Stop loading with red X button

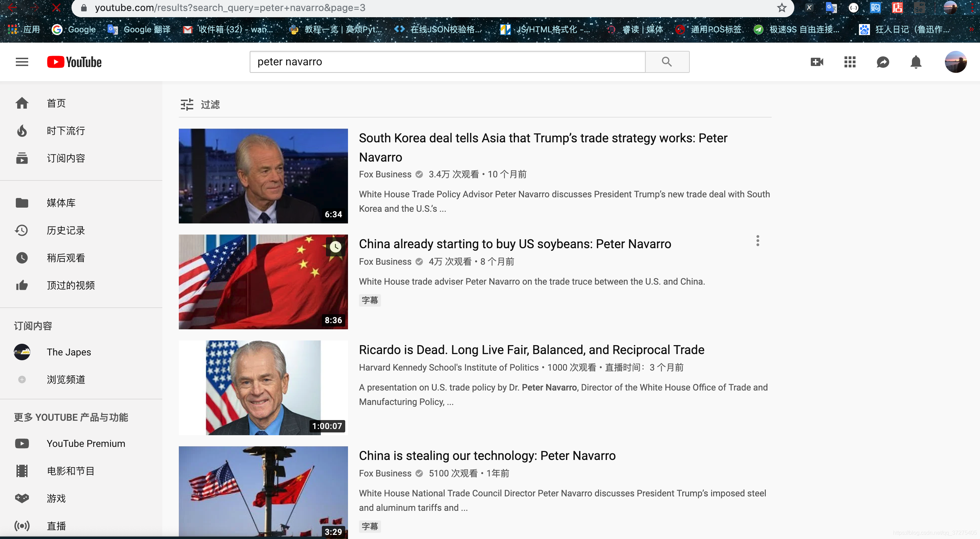[56, 7]
